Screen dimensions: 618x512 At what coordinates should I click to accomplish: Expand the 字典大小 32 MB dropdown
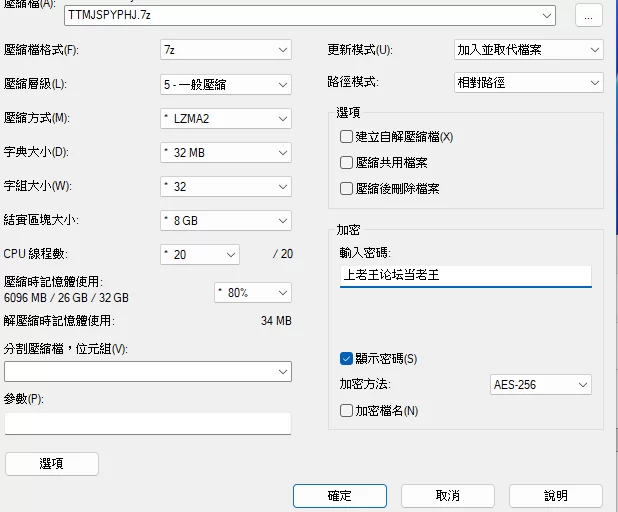[x=226, y=153]
